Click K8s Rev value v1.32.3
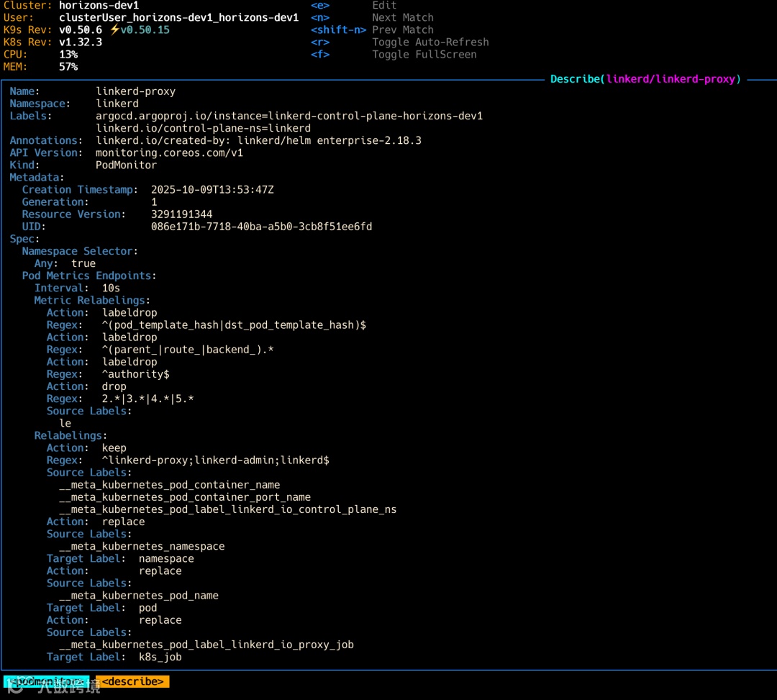777x700 pixels. [81, 42]
